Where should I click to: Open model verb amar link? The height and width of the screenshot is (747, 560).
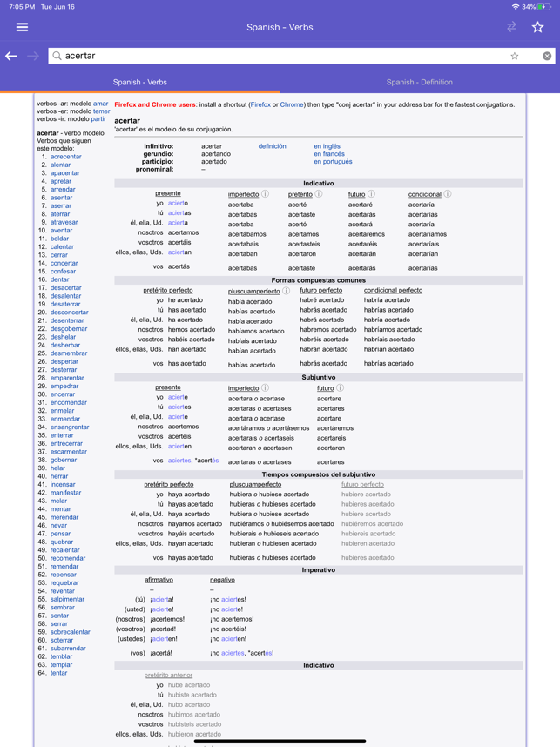pyautogui.click(x=100, y=104)
